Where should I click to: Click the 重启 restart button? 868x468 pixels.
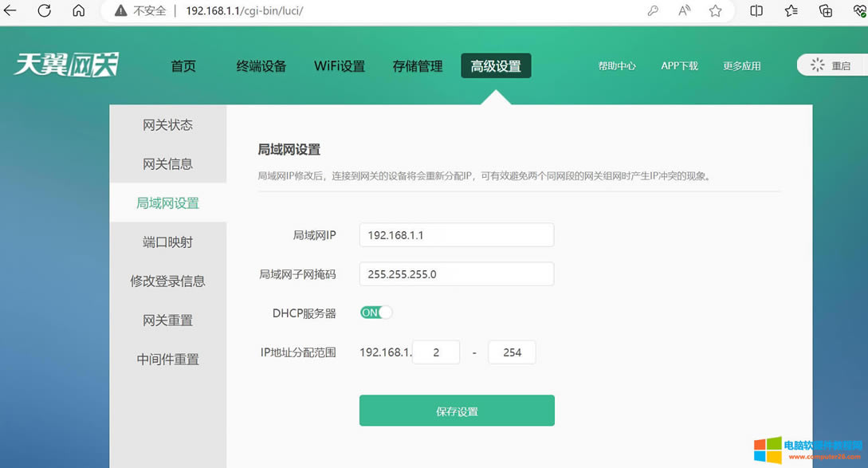[x=831, y=66]
